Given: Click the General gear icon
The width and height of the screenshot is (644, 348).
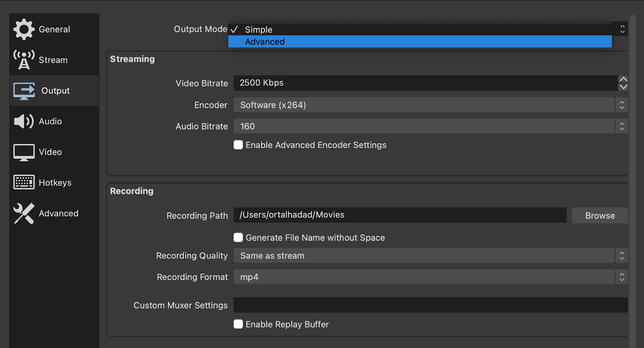Looking at the screenshot, I should tap(24, 29).
